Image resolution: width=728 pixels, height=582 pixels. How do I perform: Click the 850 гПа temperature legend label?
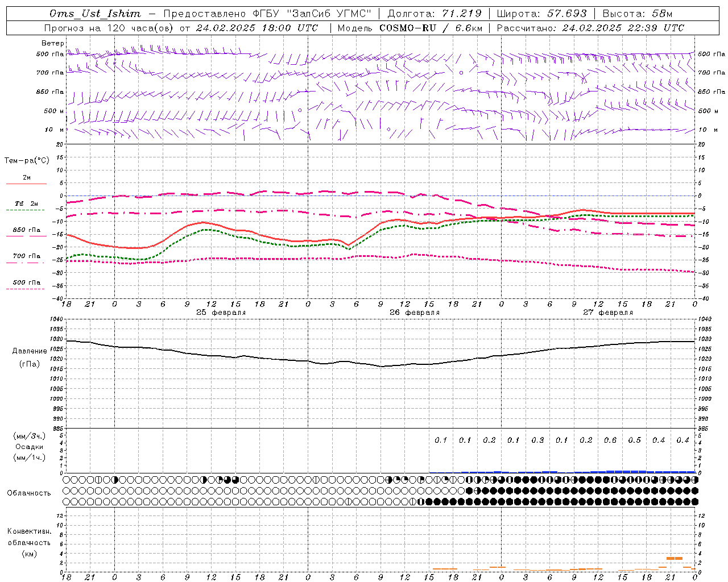tap(27, 230)
